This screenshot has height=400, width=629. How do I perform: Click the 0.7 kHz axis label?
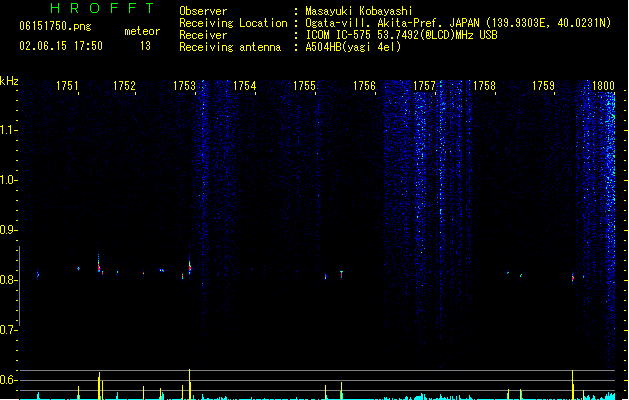[8, 330]
